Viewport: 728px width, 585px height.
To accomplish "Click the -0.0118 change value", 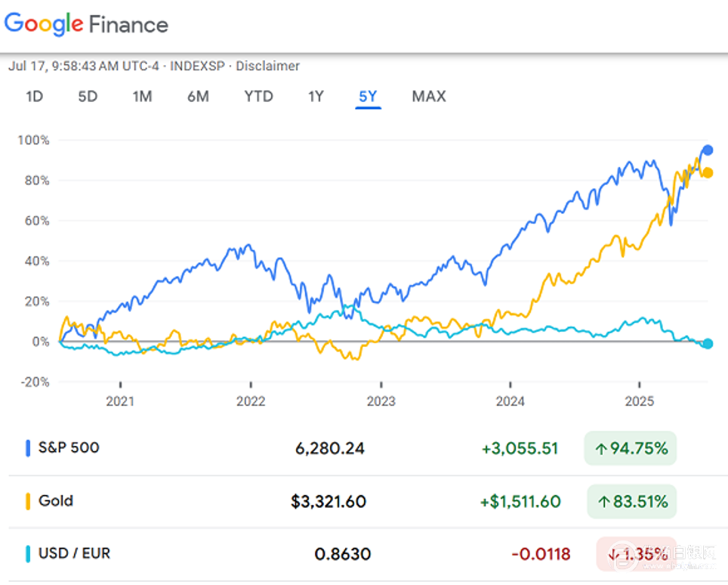I will point(541,554).
